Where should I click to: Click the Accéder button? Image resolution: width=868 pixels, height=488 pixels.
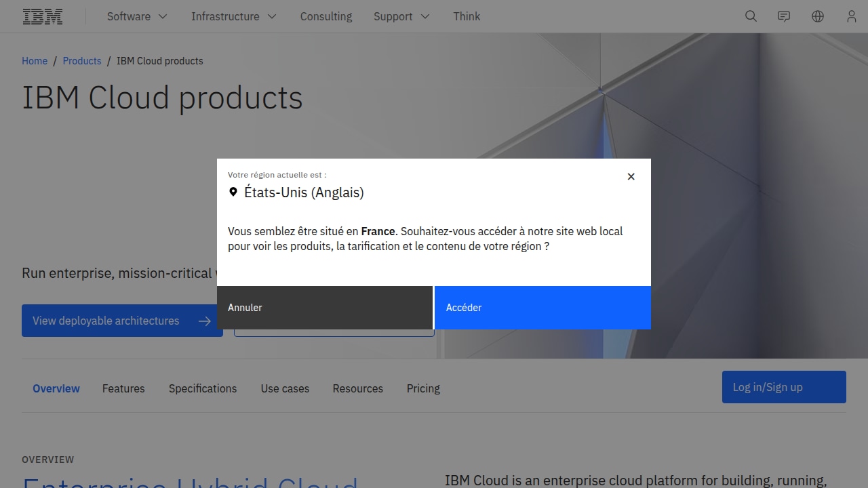(x=542, y=308)
